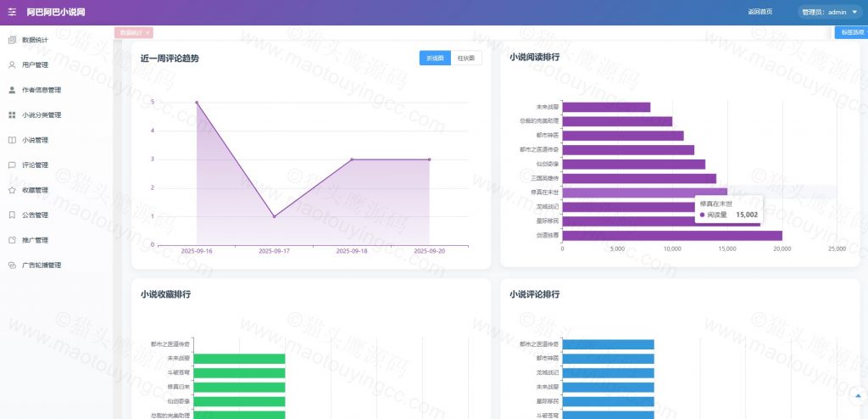Click the 修真归来 green favorites bar
The height and width of the screenshot is (419, 868).
239,387
